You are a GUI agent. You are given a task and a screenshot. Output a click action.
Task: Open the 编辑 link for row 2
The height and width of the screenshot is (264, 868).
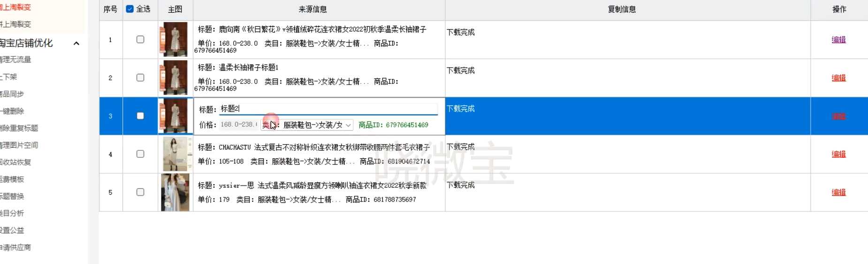tap(838, 78)
